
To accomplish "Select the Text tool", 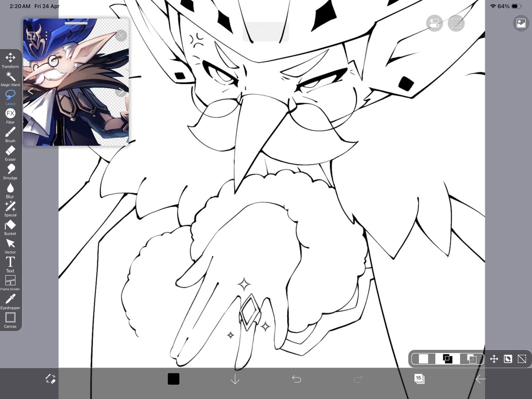I will pos(10,265).
